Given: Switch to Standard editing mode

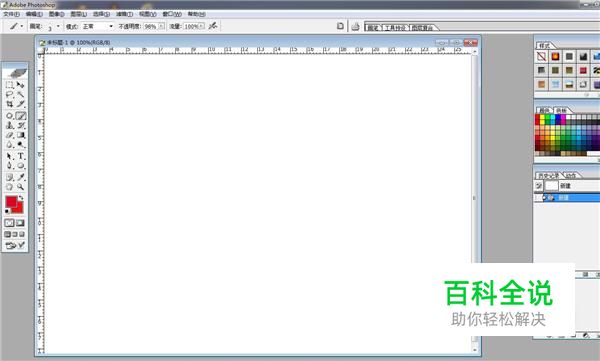Looking at the screenshot, I should (10, 223).
